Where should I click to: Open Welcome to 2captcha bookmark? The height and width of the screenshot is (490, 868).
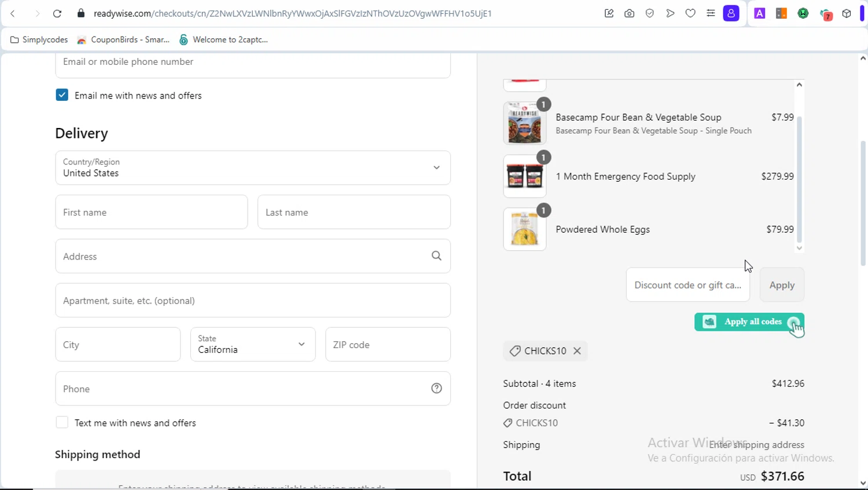tap(223, 39)
